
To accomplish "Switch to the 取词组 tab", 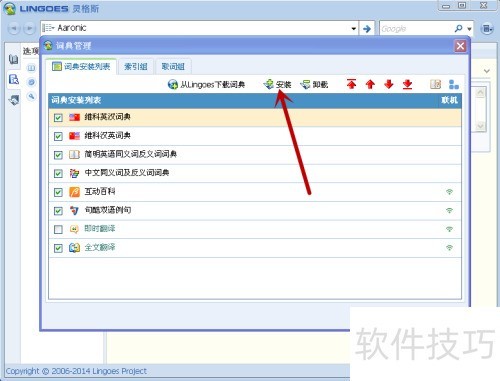I will (x=173, y=67).
